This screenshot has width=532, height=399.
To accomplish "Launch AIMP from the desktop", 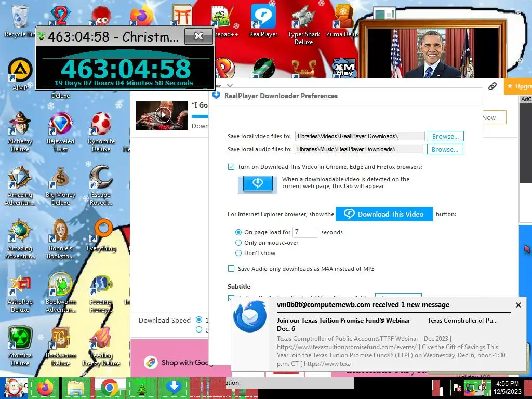I will pos(20,74).
